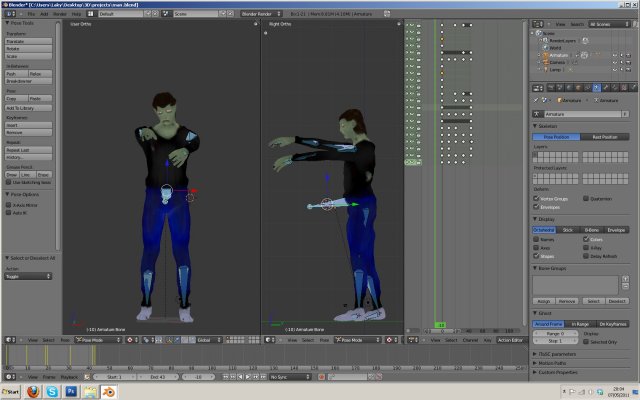The image size is (640, 400).
Task: Collapse the Bone Groups panel
Action: (x=535, y=268)
